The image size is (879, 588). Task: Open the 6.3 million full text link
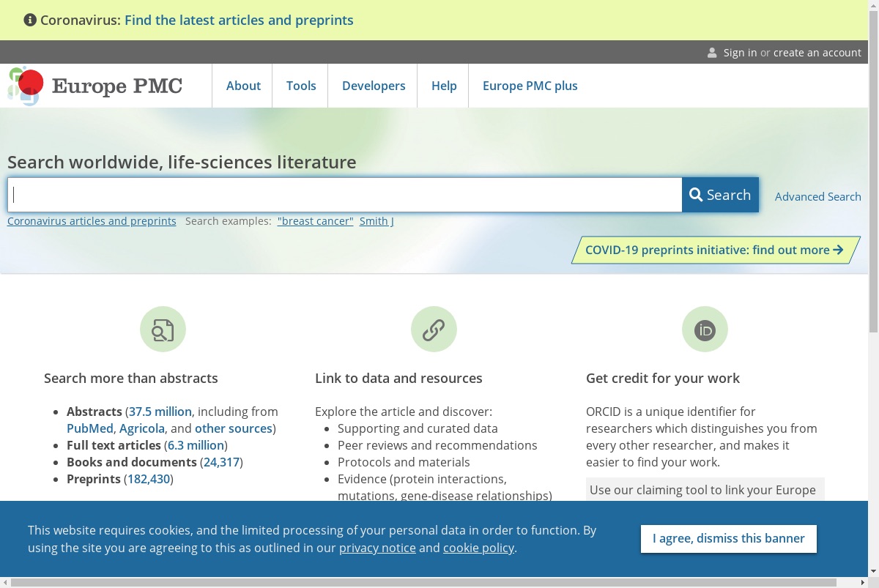pyautogui.click(x=196, y=445)
